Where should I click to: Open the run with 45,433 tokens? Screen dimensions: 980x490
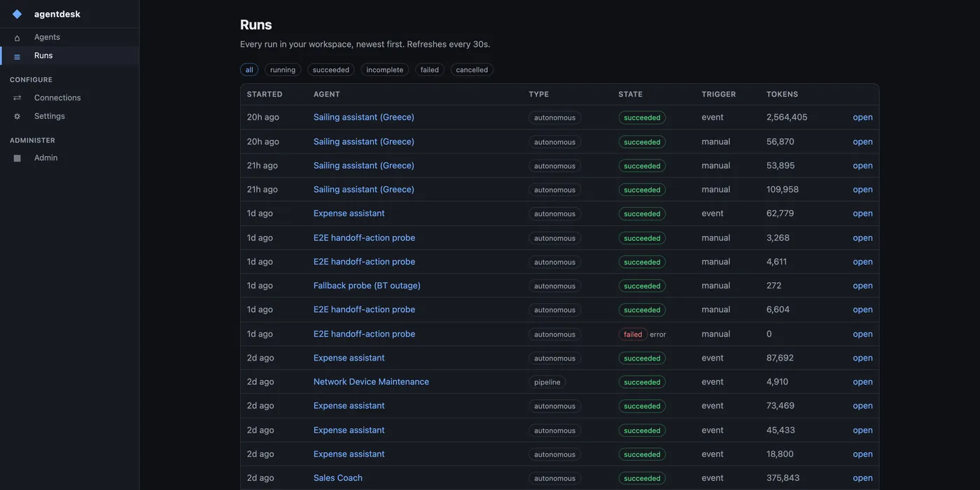click(x=862, y=430)
